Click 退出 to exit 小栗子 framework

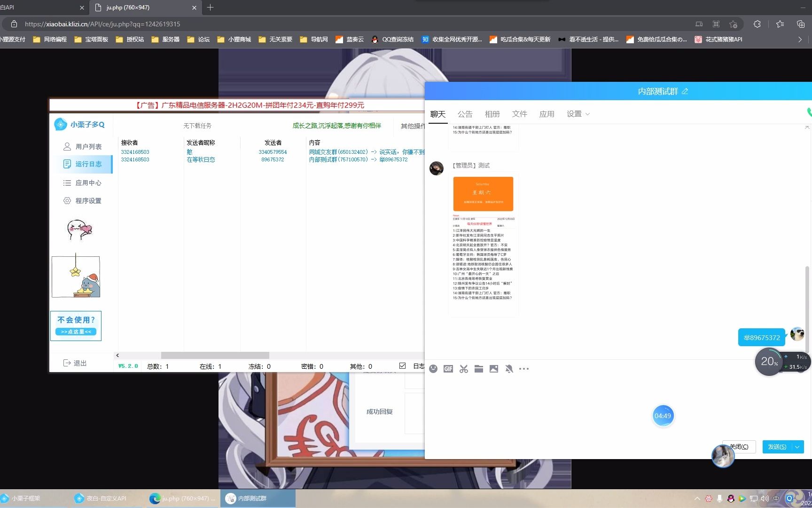(x=75, y=363)
